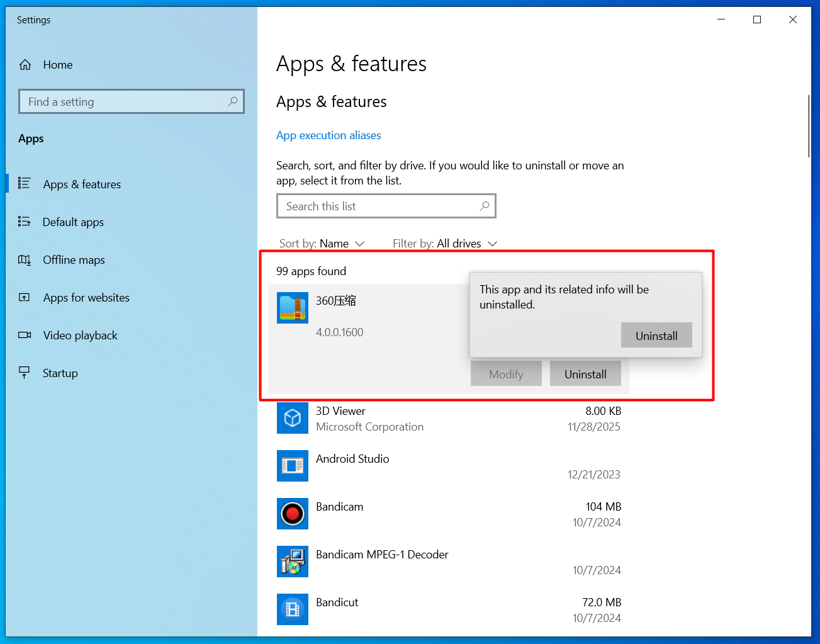Click the Search this list field
This screenshot has width=820, height=644.
click(386, 206)
